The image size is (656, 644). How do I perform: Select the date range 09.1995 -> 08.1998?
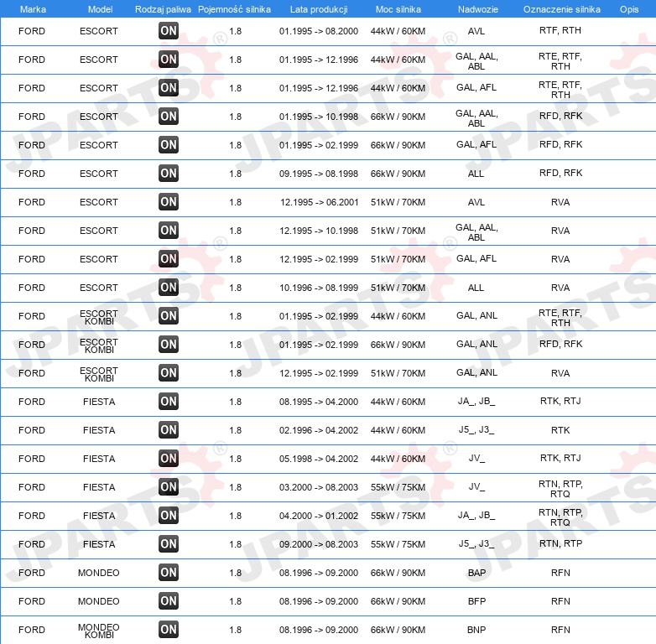coord(319,174)
